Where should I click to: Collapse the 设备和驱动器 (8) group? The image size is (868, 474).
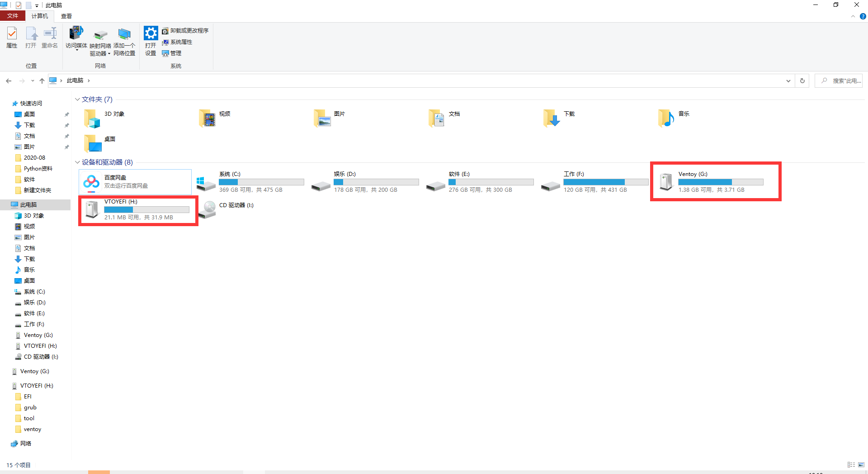(x=77, y=162)
